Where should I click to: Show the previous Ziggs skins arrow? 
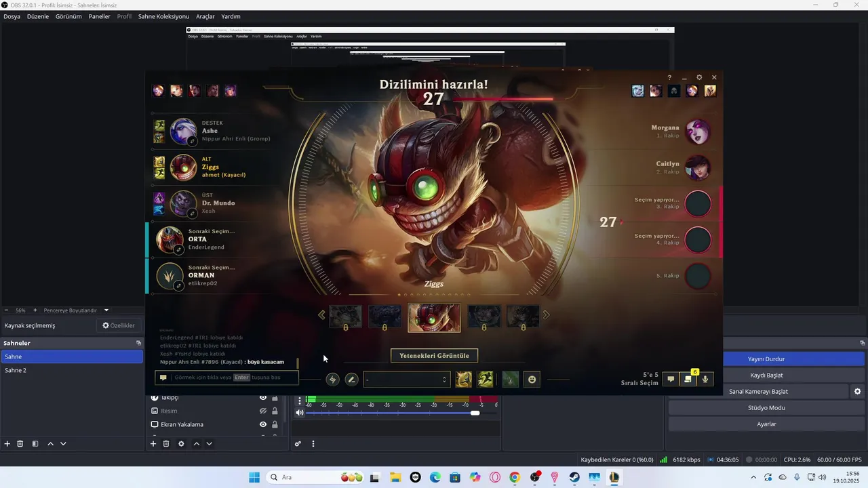coord(321,314)
